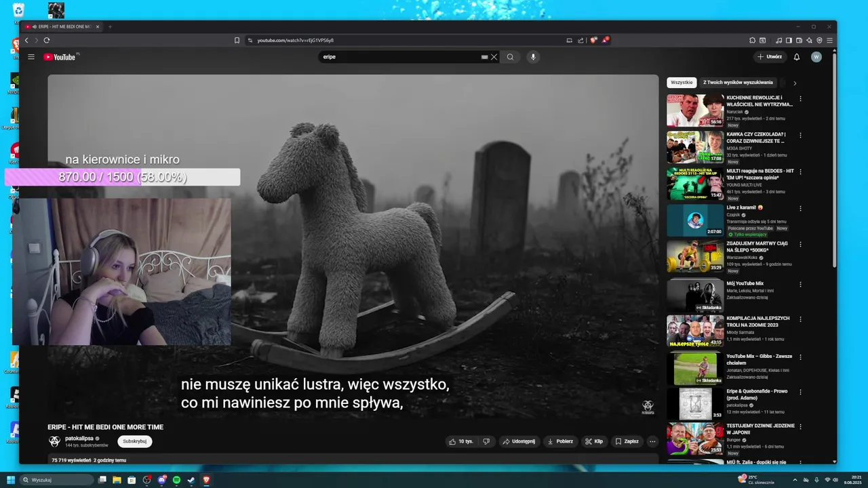
Task: Open options for 'ZGADUJEMY MARTWY CIĄG' video
Action: [800, 245]
